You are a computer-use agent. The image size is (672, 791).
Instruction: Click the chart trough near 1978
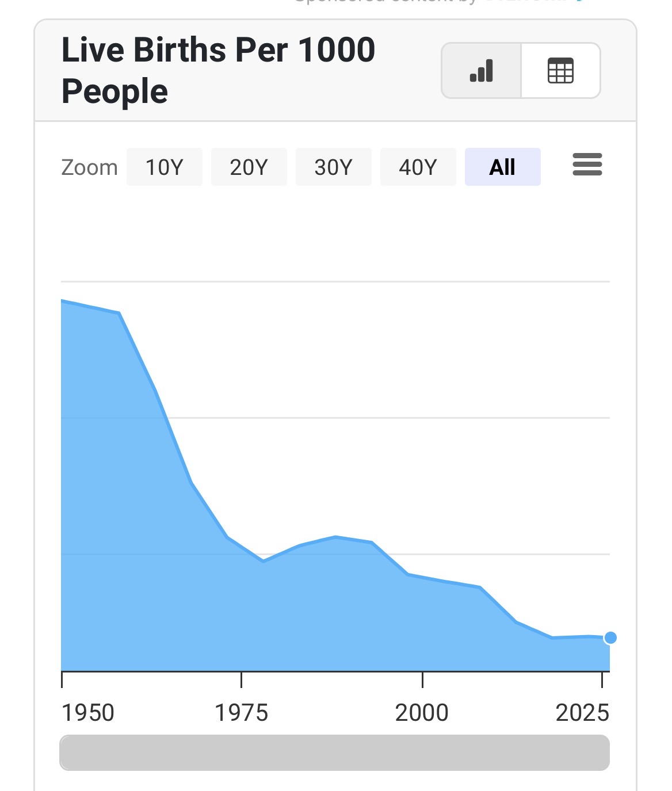(264, 560)
